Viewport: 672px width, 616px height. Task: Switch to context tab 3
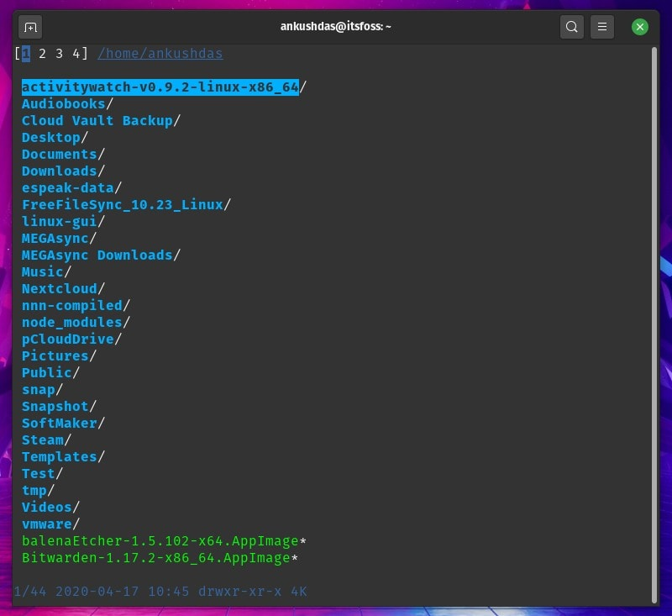click(x=59, y=54)
